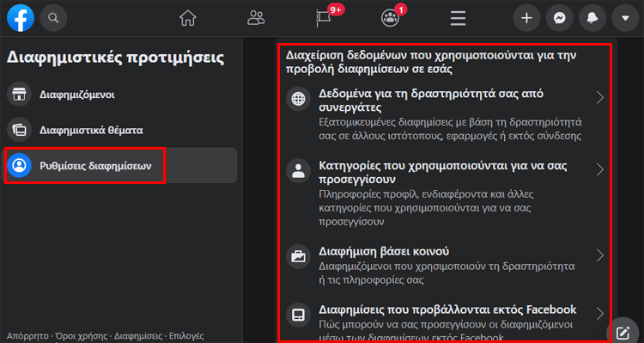Open the Friends icon in top bar
644x343 pixels.
(256, 18)
